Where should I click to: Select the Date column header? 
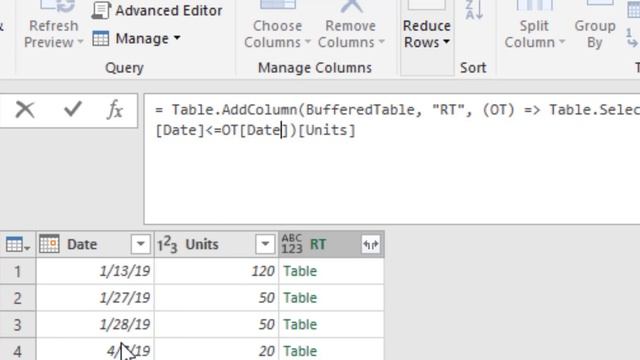point(95,244)
